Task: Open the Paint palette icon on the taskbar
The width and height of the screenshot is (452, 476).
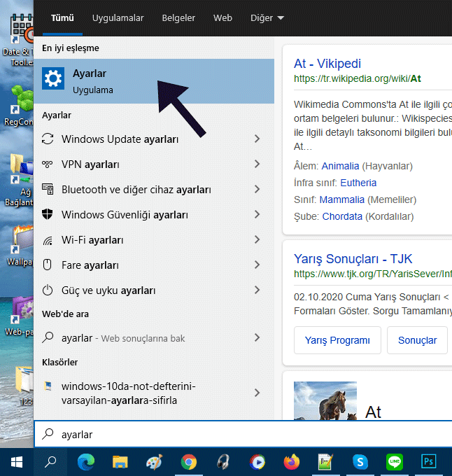Action: click(x=155, y=462)
